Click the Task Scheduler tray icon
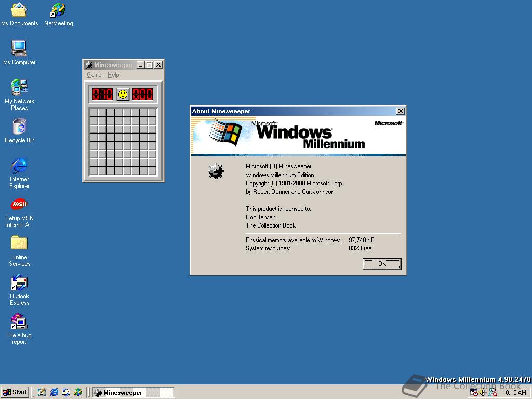Screen dimensions: 532x399 (474, 393)
